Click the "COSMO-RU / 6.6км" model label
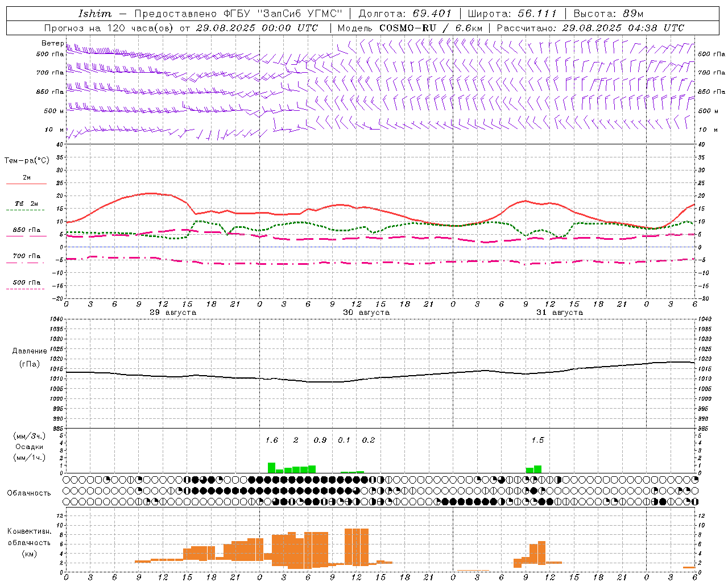 click(431, 28)
